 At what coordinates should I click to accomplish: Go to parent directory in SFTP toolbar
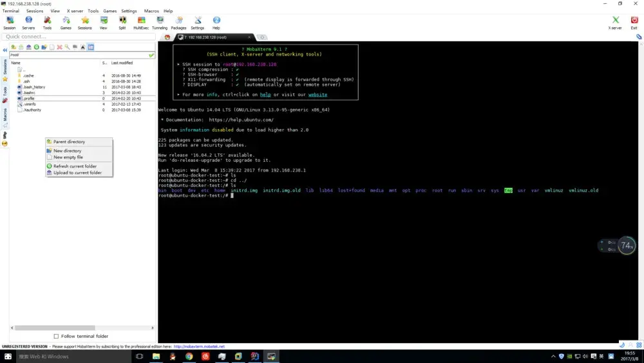[x=13, y=47]
